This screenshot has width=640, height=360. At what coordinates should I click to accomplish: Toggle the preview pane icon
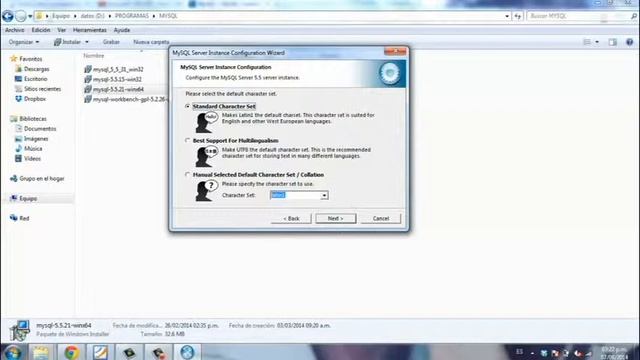613,42
